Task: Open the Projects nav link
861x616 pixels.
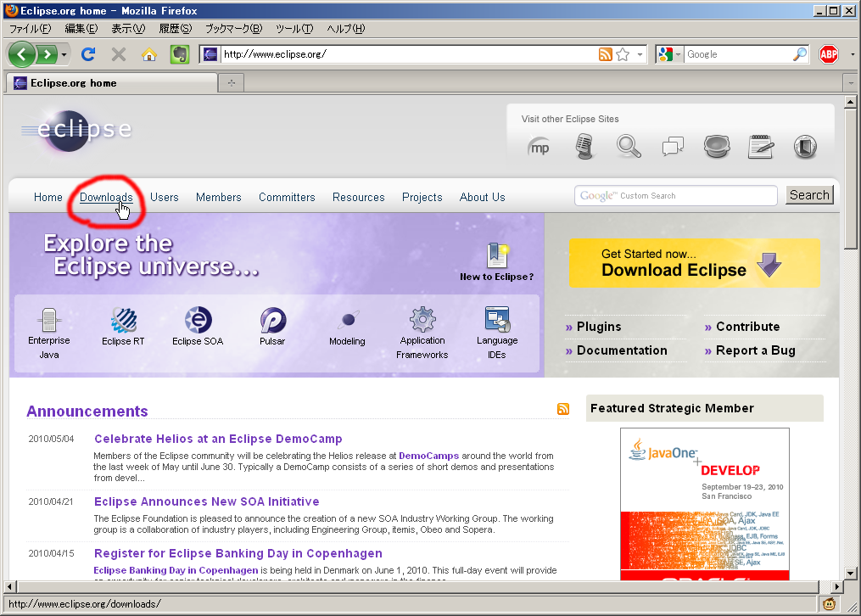Action: coord(422,197)
